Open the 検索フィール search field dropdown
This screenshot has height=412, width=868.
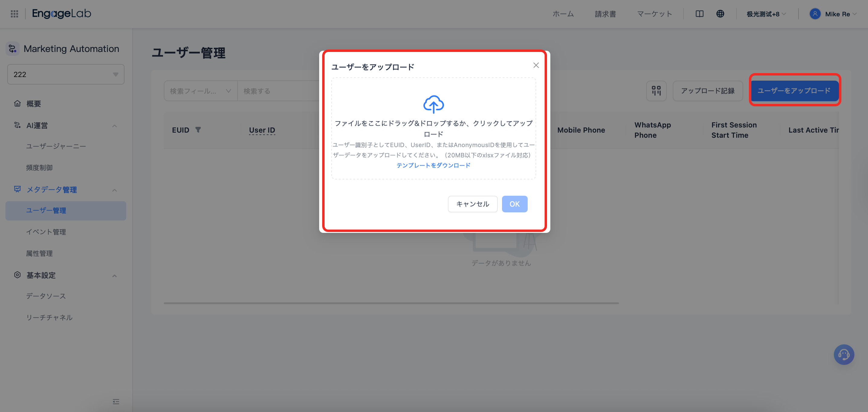pyautogui.click(x=200, y=91)
